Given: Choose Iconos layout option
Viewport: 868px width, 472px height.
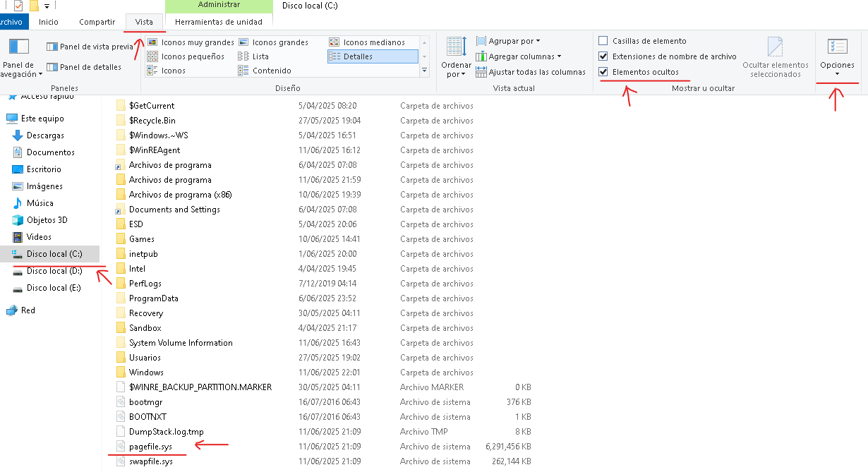Looking at the screenshot, I should pyautogui.click(x=167, y=71).
